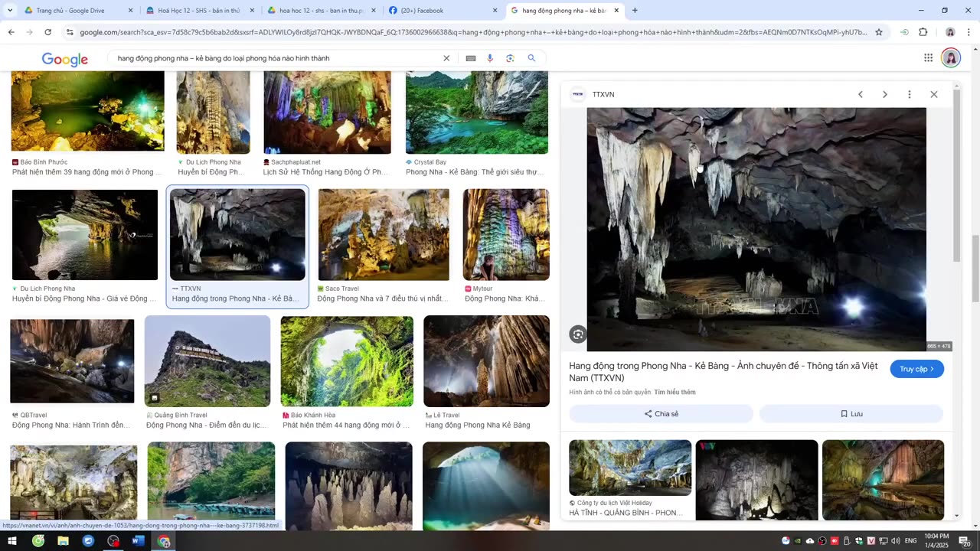Go to the Google homepage logo
Viewport: 980px width, 551px height.
(65, 59)
